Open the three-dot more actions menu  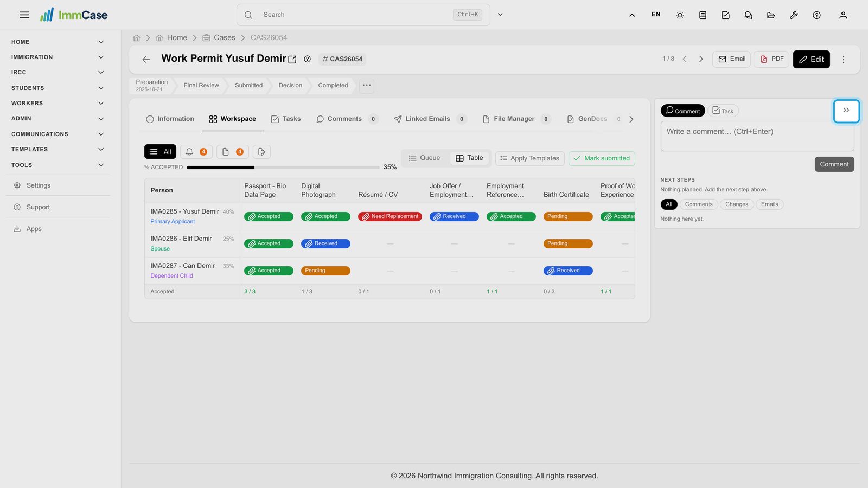(843, 60)
